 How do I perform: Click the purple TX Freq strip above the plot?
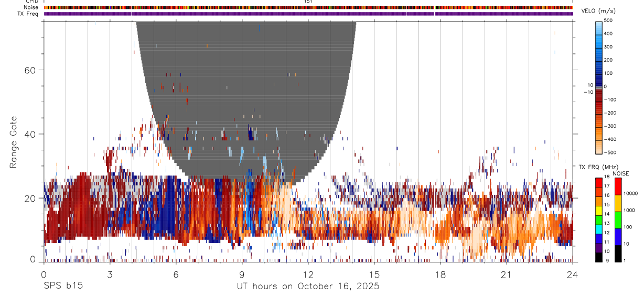point(308,13)
